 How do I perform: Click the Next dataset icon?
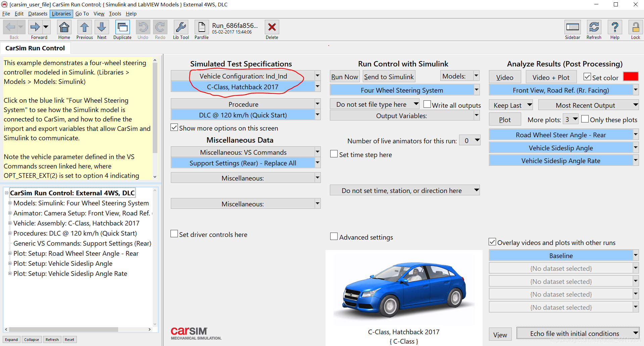102,27
